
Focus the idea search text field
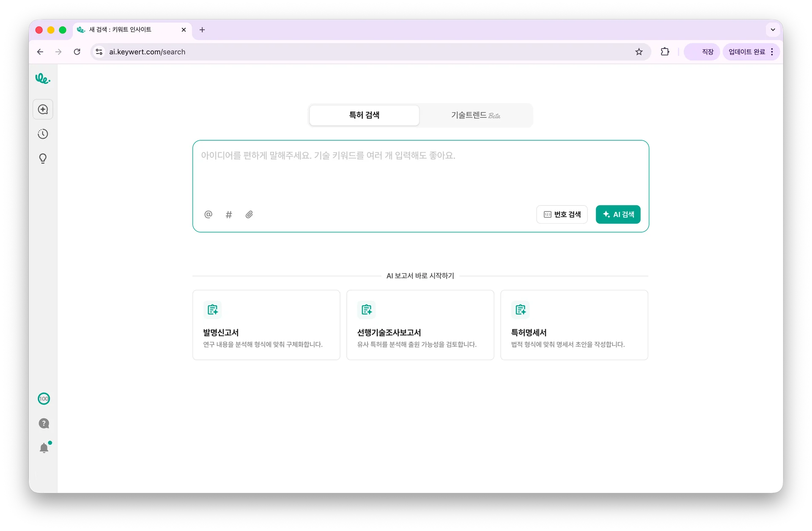[420, 173]
